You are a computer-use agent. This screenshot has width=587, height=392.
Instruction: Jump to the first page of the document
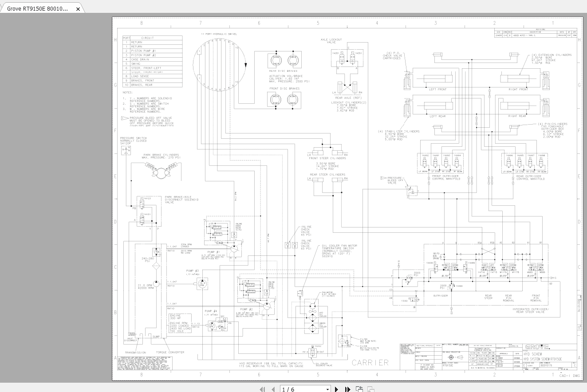coord(262,389)
